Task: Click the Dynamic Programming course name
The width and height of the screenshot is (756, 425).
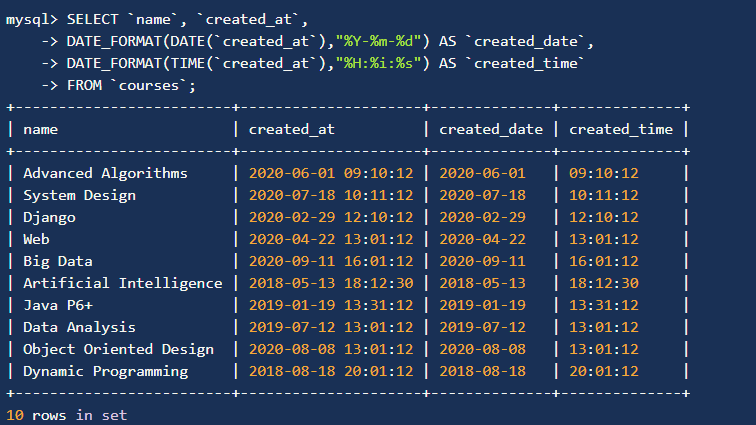Action: (106, 371)
